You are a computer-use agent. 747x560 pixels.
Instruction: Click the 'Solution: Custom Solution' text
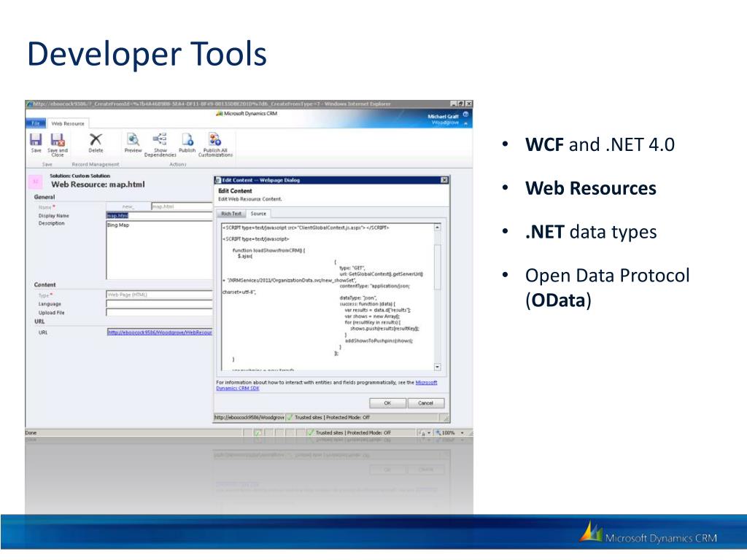click(x=80, y=176)
